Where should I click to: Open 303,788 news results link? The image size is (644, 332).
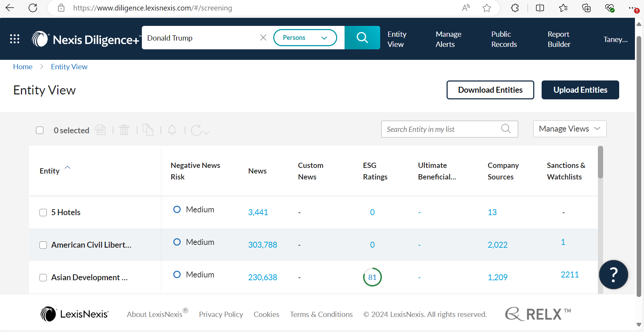(262, 245)
